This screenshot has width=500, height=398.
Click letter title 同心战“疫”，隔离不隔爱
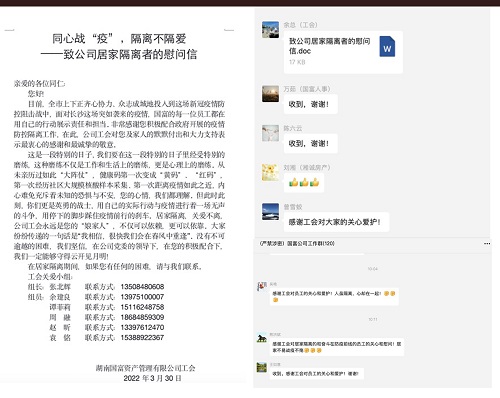click(119, 39)
